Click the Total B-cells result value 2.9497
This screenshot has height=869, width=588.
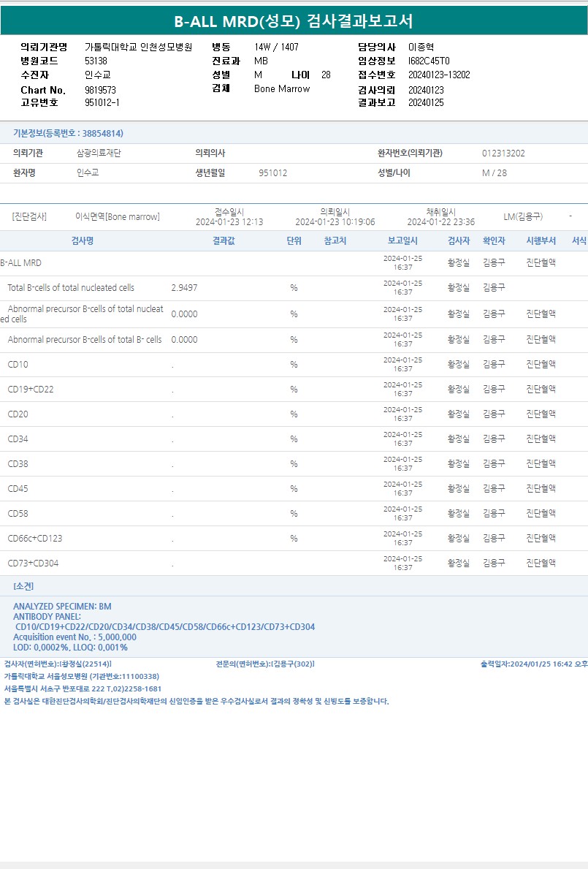point(184,288)
